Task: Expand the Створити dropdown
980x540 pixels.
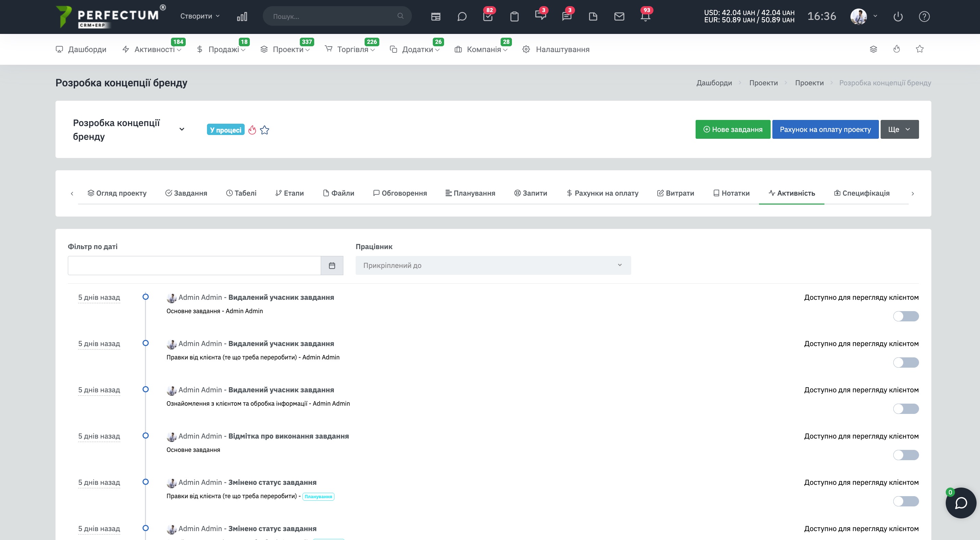Action: [200, 16]
